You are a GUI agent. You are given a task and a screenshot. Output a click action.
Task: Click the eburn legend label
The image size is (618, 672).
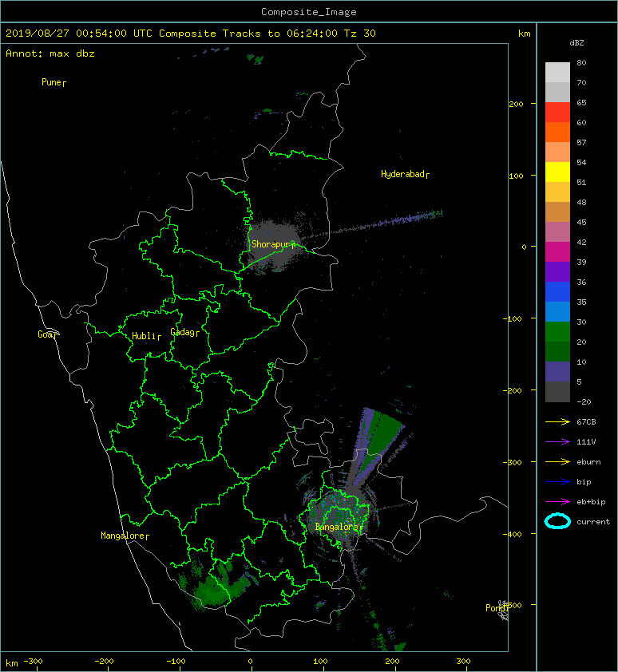point(588,462)
